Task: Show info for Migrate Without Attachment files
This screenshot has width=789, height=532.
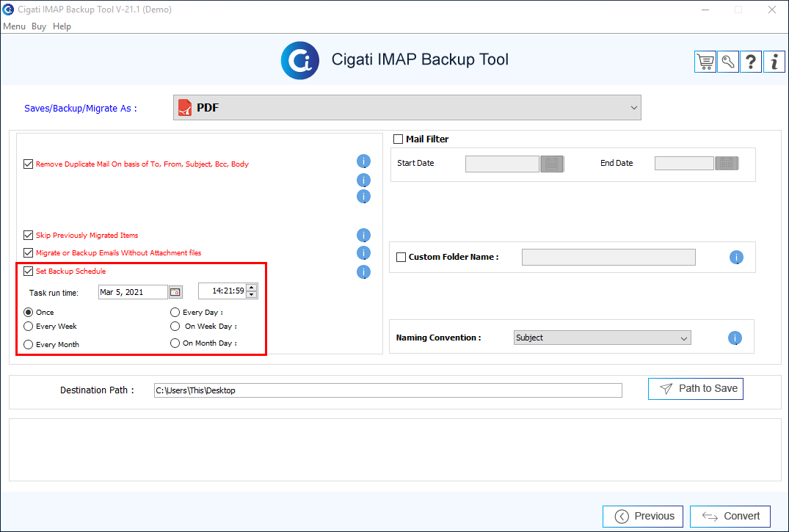Action: click(x=363, y=252)
